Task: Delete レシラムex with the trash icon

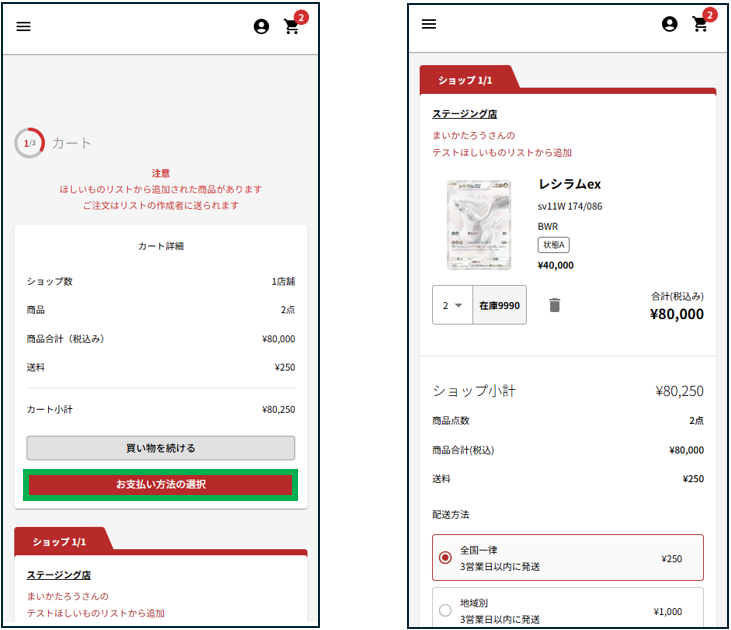Action: 555,305
